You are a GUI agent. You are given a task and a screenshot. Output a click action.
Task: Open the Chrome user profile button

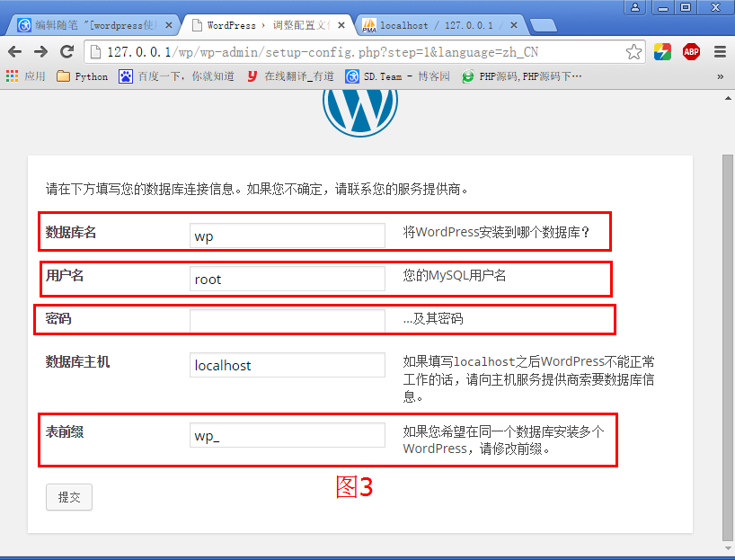(635, 7)
